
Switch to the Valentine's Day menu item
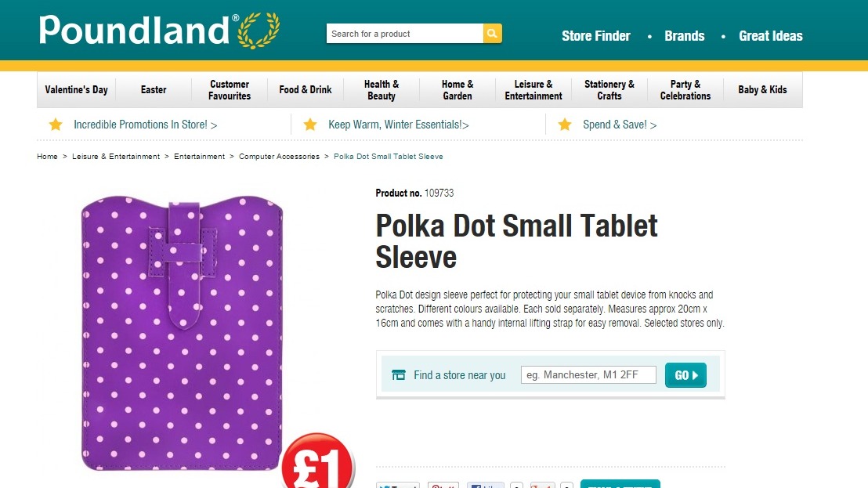(x=75, y=89)
